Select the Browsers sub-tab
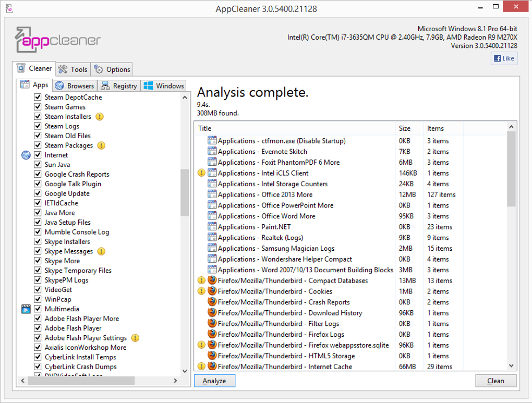The height and width of the screenshot is (403, 532). (75, 86)
